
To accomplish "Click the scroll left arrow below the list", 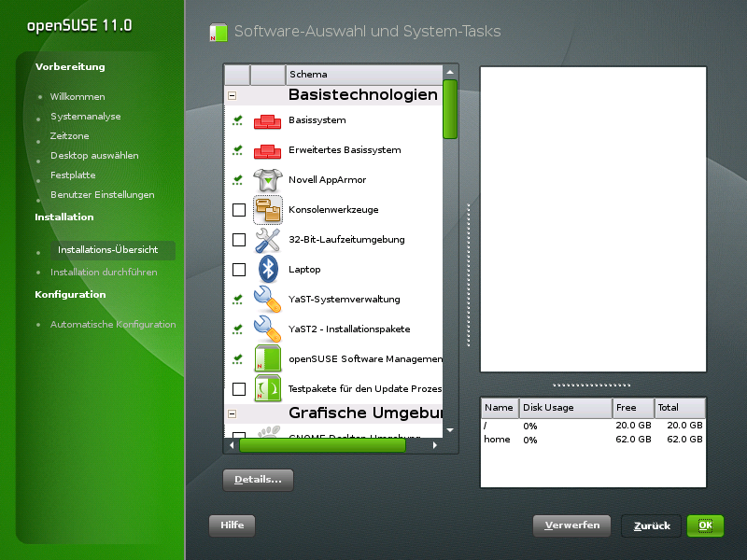I will [232, 446].
